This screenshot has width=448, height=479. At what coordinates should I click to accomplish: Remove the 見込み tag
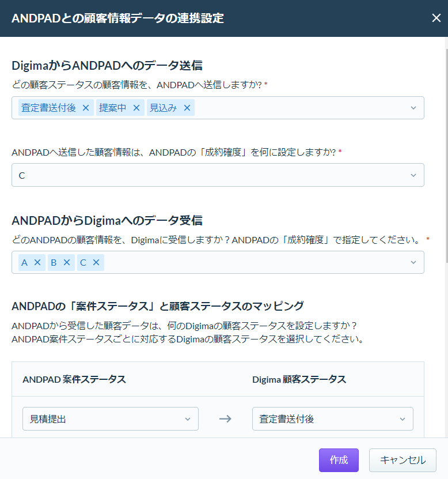pos(187,108)
